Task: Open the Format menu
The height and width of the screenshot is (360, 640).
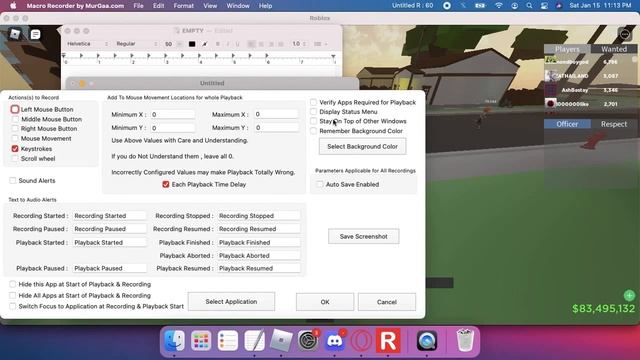Action: pos(183,6)
